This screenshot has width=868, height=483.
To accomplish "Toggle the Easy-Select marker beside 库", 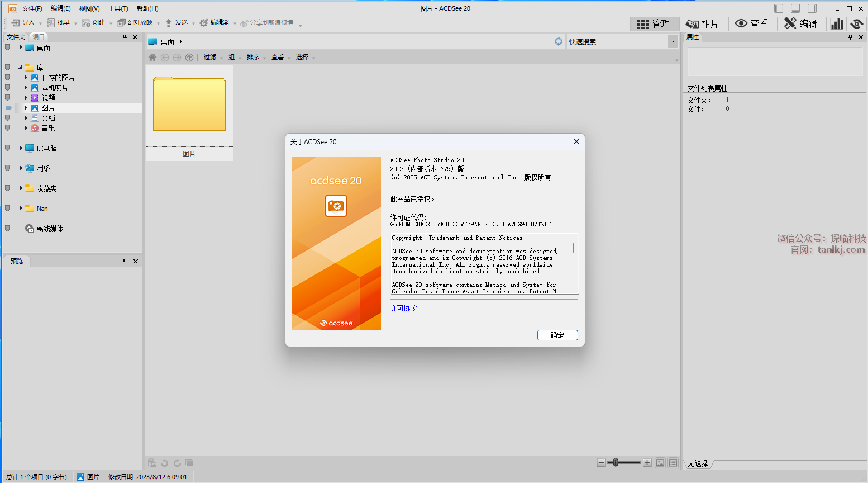I will pos(8,68).
